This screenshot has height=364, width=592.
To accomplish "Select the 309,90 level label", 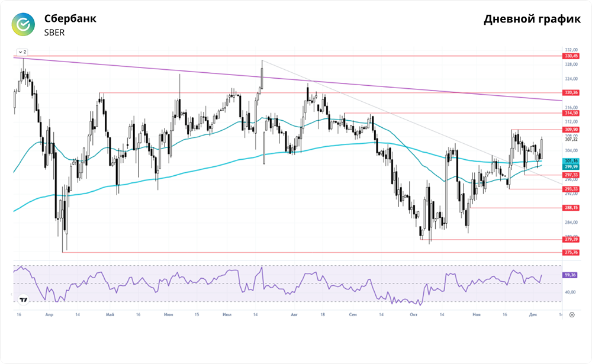I will pyautogui.click(x=571, y=130).
